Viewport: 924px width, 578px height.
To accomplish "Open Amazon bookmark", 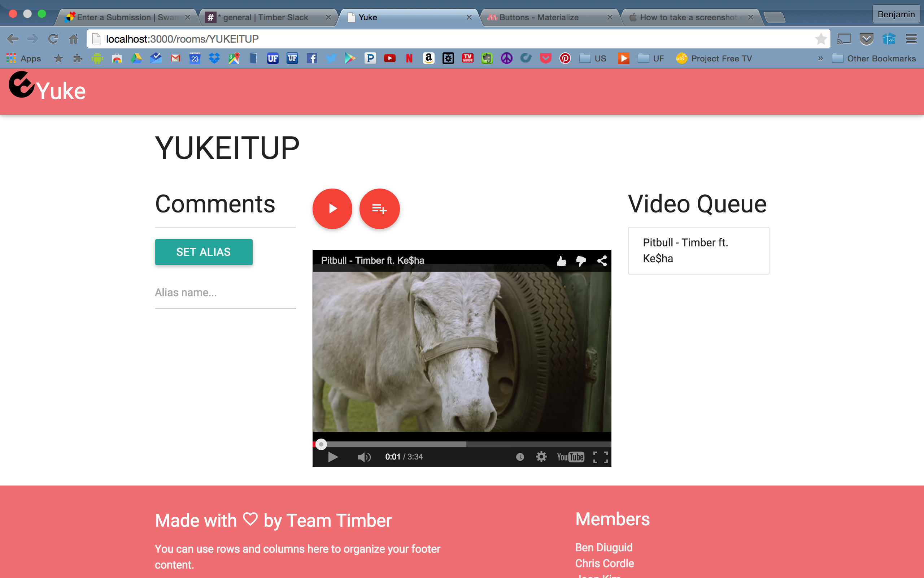I will (x=428, y=58).
